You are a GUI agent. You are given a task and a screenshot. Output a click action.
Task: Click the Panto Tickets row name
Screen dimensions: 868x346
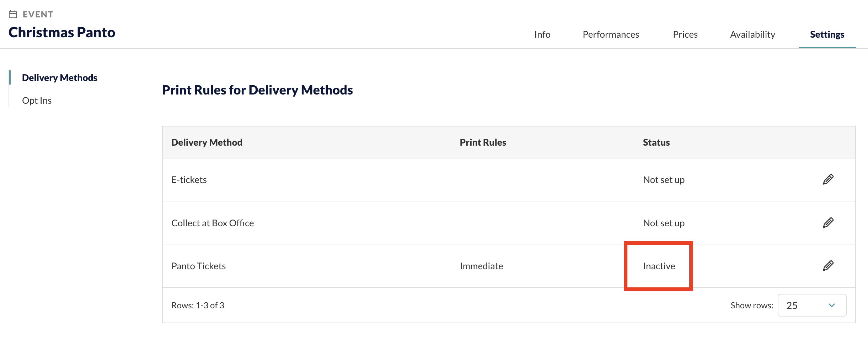point(198,266)
